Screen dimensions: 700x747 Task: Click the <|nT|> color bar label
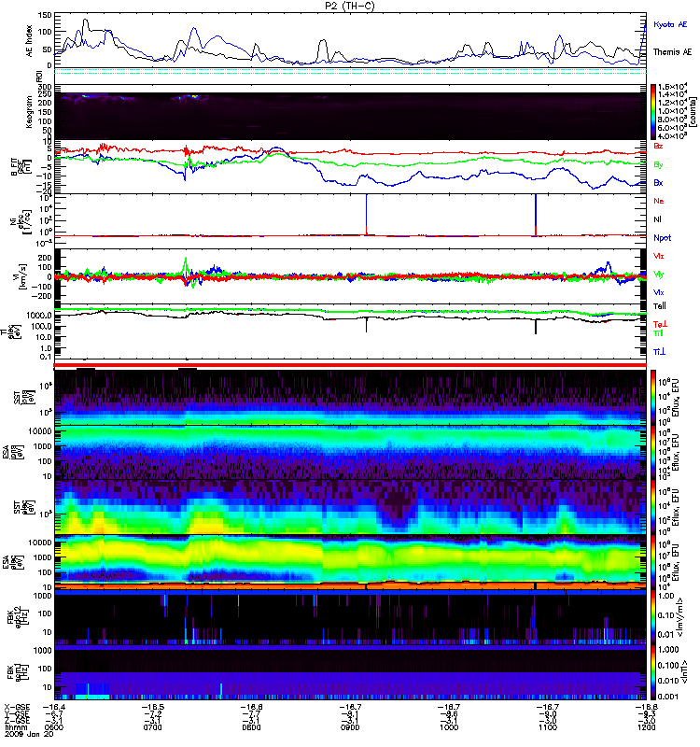click(x=686, y=672)
